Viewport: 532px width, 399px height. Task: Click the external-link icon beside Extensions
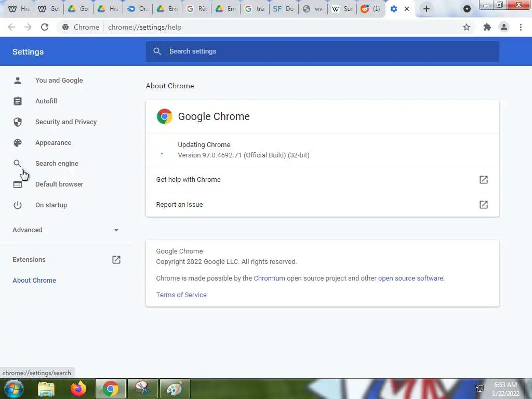pos(116,260)
